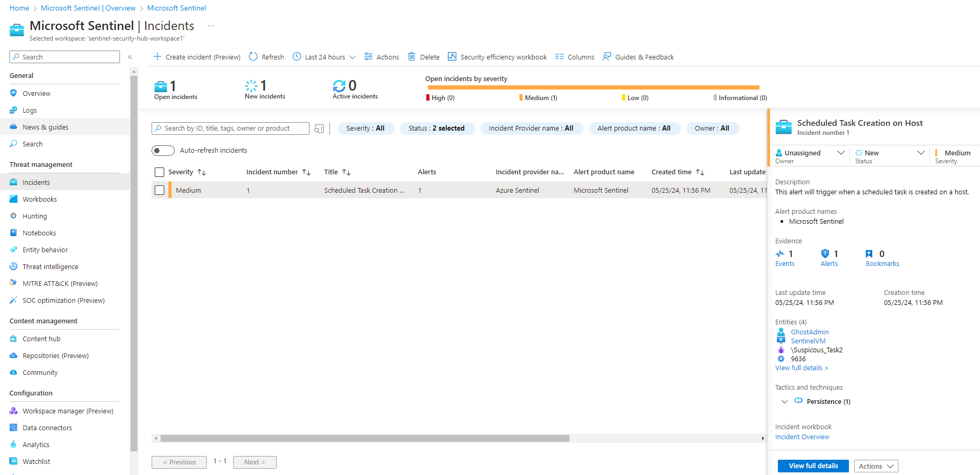Sort by the Severity column header
This screenshot has width=980, height=475.
tap(187, 172)
